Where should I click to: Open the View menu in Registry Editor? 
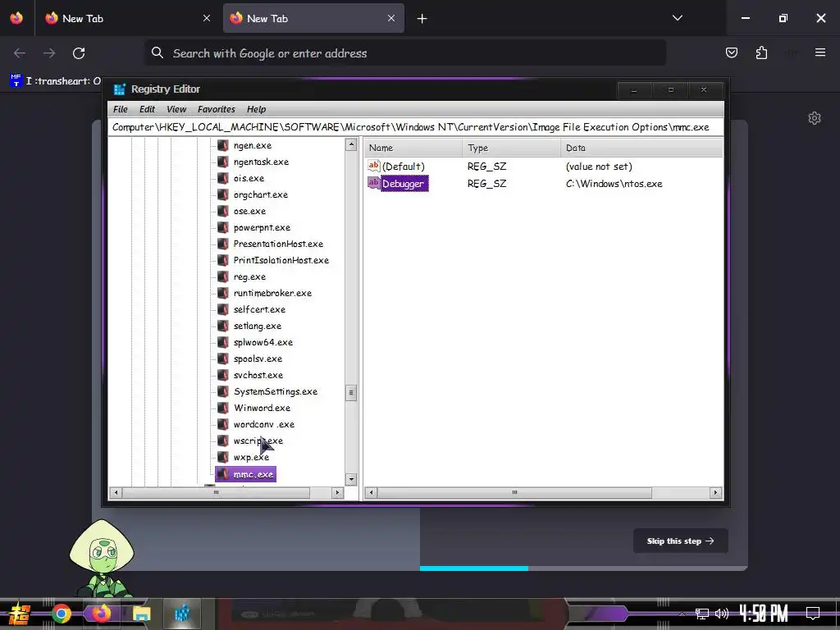(176, 109)
